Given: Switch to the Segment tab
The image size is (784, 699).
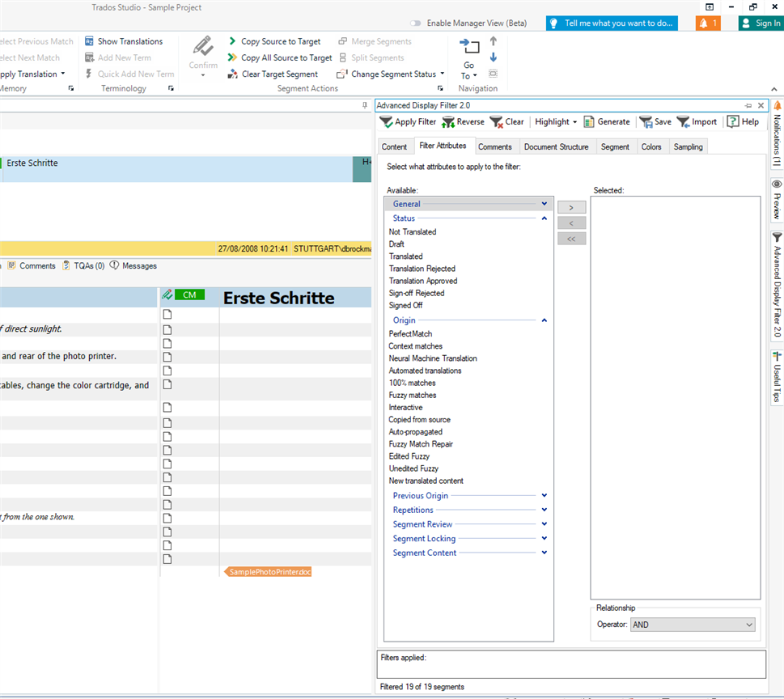Looking at the screenshot, I should [615, 146].
